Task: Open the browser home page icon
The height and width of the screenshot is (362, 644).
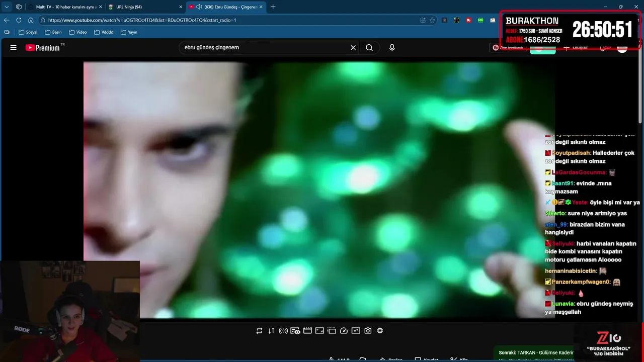Action: coord(31,20)
